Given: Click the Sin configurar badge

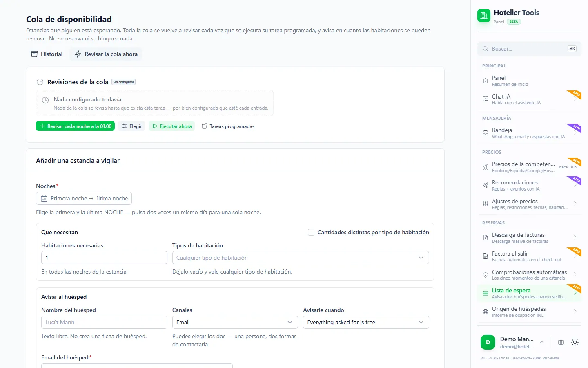Looking at the screenshot, I should [x=123, y=82].
